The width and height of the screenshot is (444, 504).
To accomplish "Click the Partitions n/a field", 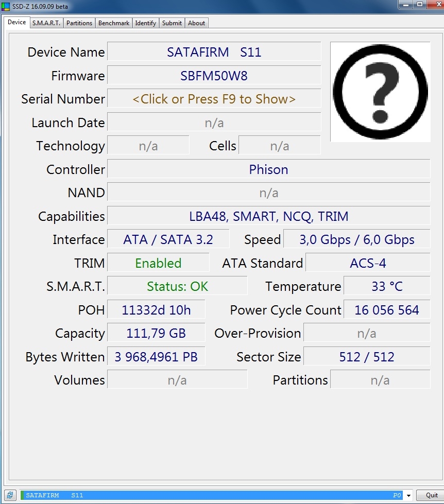I will tap(380, 380).
